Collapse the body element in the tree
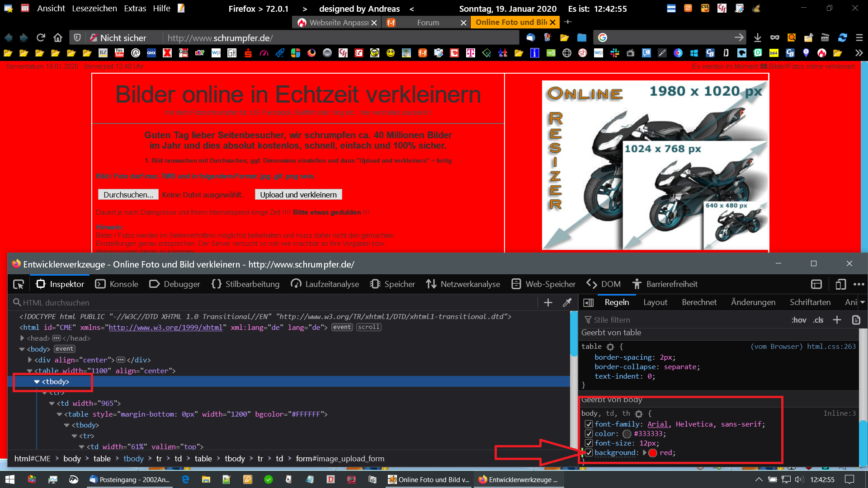Screen dimensions: 868x488 [22, 349]
